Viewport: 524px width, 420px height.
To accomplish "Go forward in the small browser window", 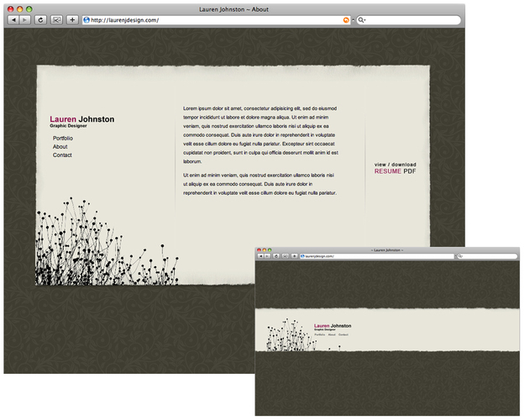I will (267, 256).
